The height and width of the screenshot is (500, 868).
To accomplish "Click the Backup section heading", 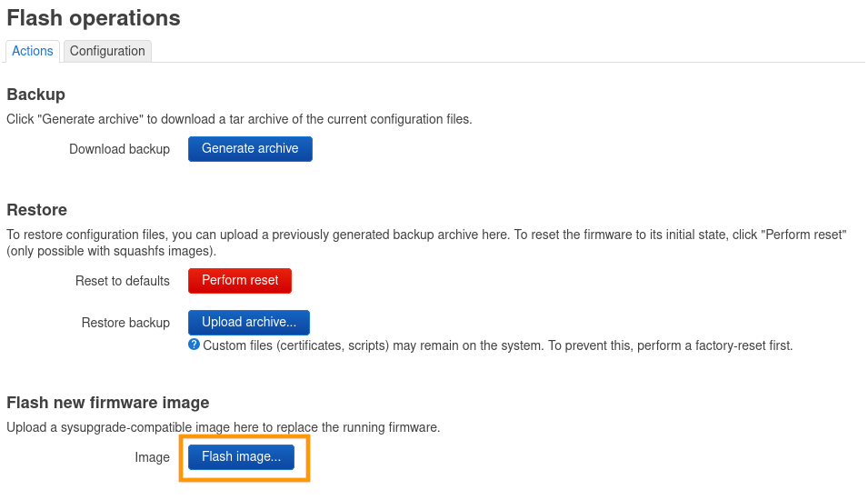I will pos(35,95).
